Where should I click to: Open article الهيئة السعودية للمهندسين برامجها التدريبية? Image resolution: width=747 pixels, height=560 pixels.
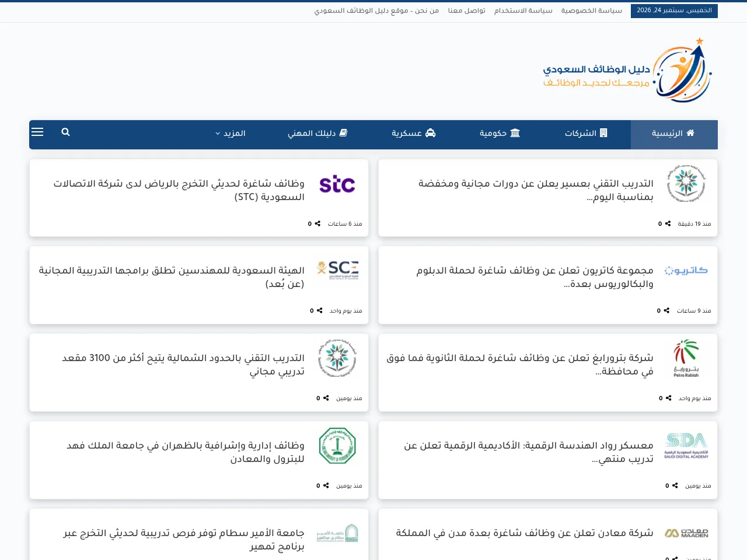172,277
